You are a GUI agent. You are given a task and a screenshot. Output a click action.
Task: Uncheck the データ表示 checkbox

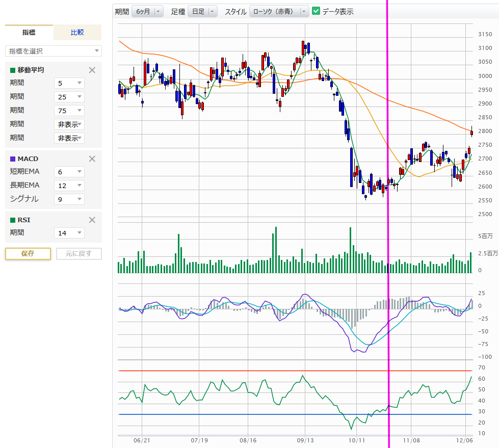point(316,11)
